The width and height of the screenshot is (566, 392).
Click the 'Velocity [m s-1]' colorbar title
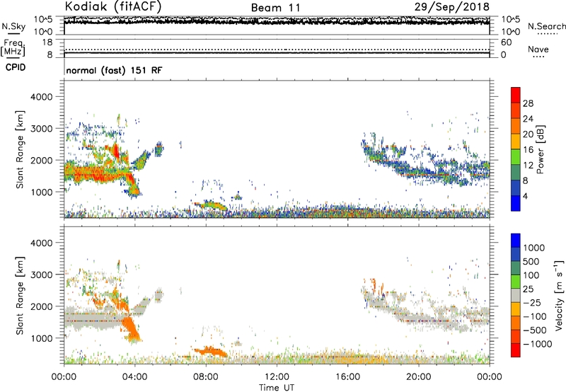[559, 295]
